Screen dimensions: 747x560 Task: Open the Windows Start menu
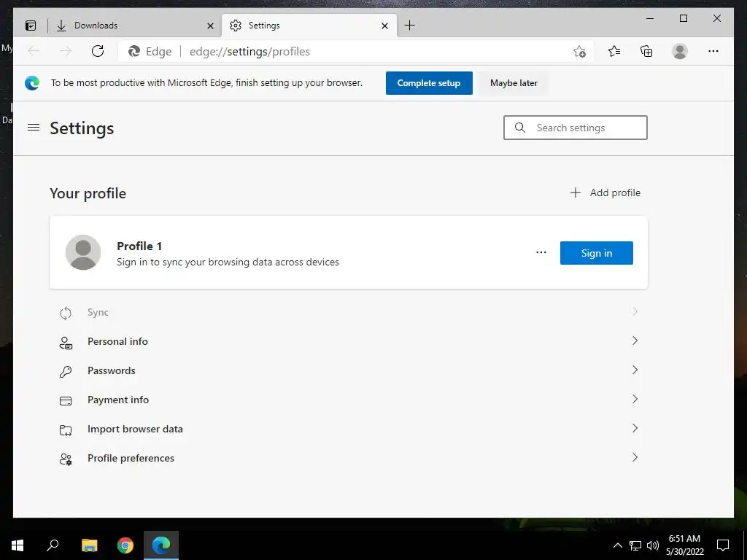(18, 545)
